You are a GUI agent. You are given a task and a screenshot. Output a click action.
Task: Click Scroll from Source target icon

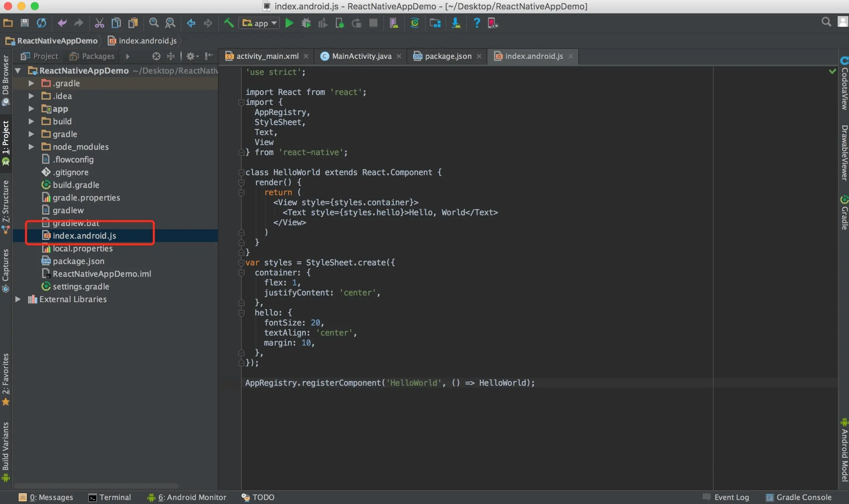[156, 56]
